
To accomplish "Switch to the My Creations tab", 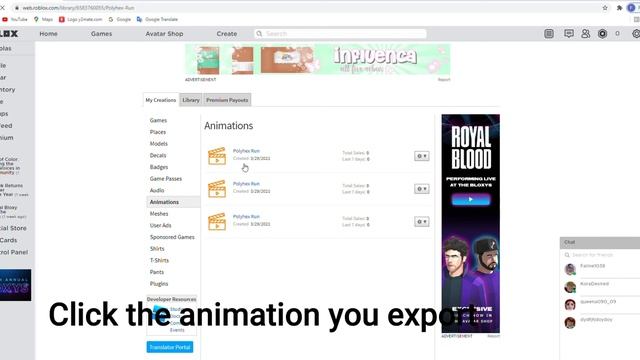I will coord(161,100).
